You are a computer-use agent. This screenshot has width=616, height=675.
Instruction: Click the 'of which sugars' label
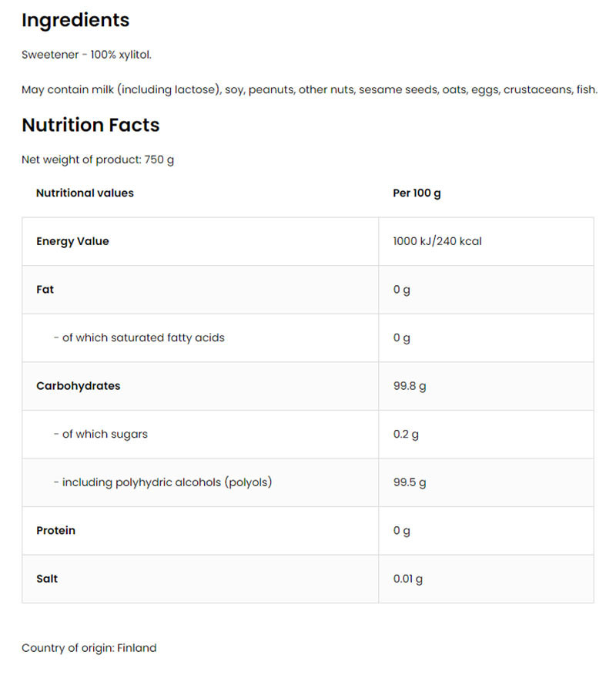[101, 434]
